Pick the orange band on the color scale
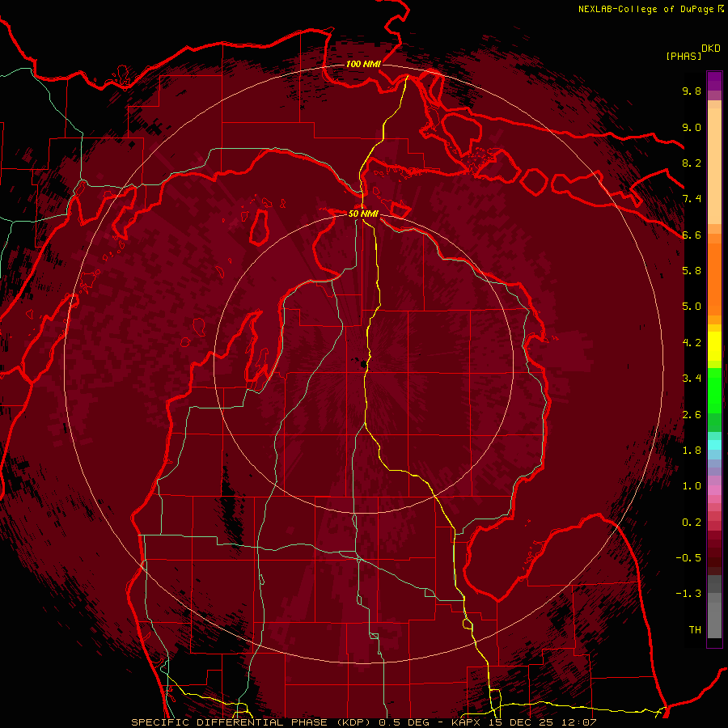Image resolution: width=728 pixels, height=728 pixels. coord(714,280)
